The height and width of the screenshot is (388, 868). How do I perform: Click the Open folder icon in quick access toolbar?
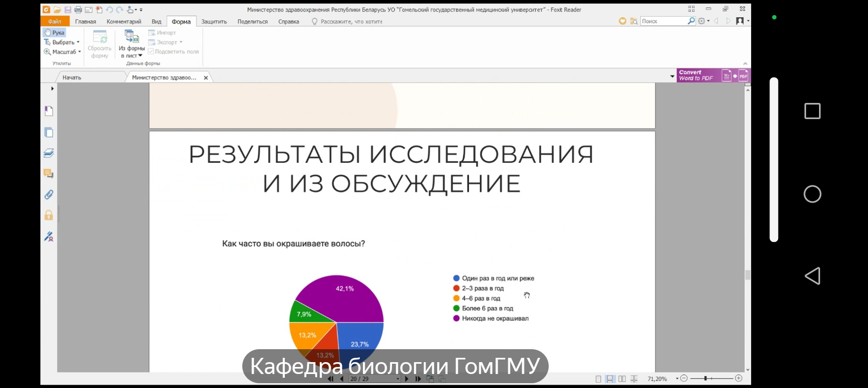[x=57, y=10]
